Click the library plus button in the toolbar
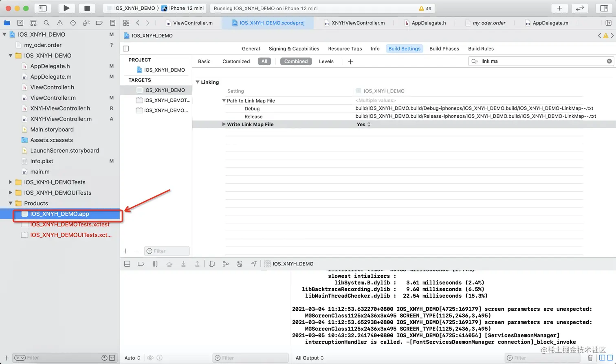The image size is (616, 364). 559,8
